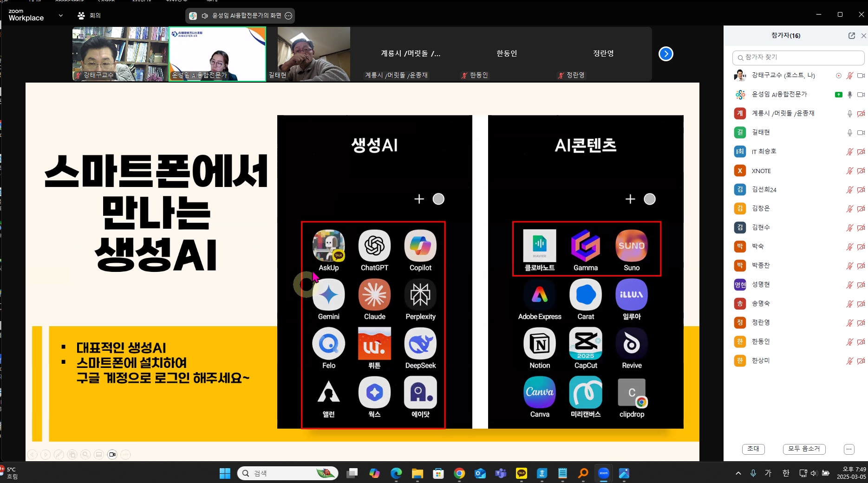Viewport: 868px width, 483px height.
Task: Click the DeepSeek app icon on slide
Action: (x=420, y=344)
